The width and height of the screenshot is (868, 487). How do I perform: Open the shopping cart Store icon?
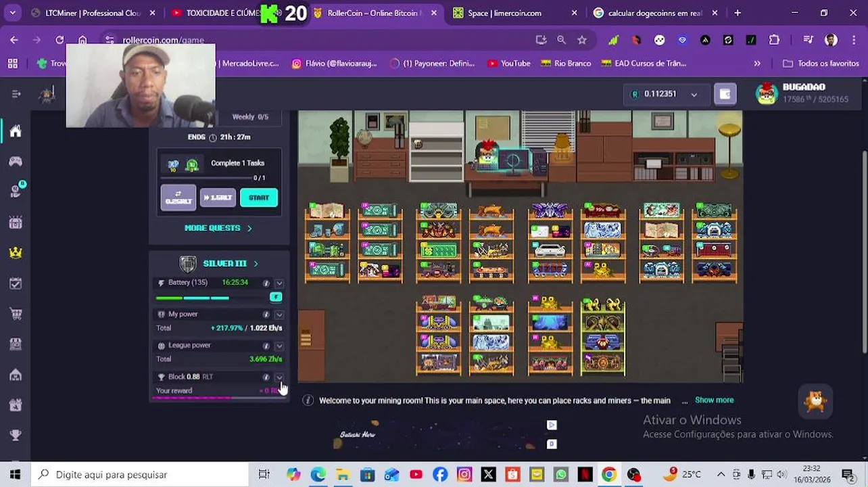click(15, 314)
